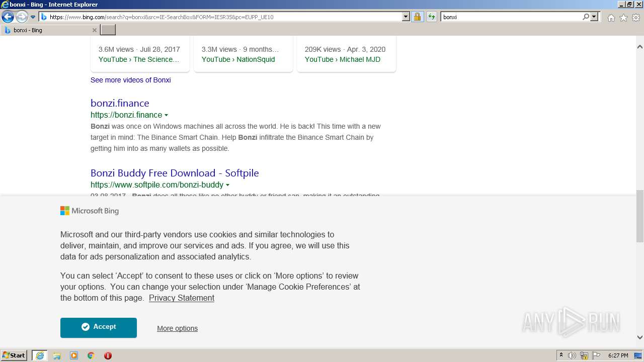Click the 'Show desktop' button
Screen dimensions: 644x362
coord(639,355)
